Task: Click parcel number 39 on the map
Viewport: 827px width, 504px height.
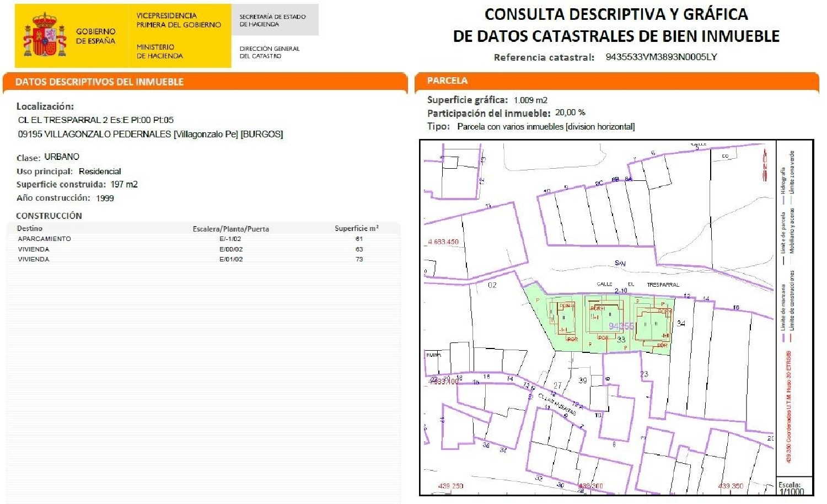Action: pyautogui.click(x=583, y=380)
